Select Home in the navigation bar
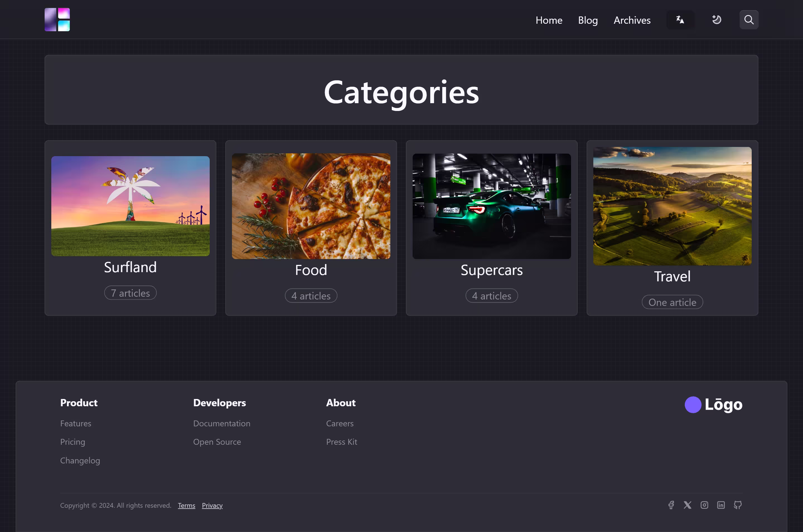 coord(548,20)
